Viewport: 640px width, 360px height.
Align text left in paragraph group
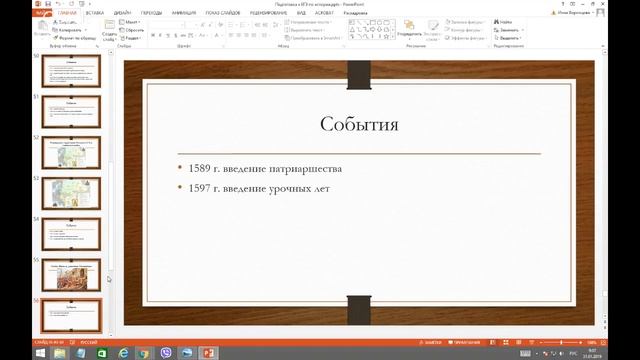pyautogui.click(x=231, y=36)
